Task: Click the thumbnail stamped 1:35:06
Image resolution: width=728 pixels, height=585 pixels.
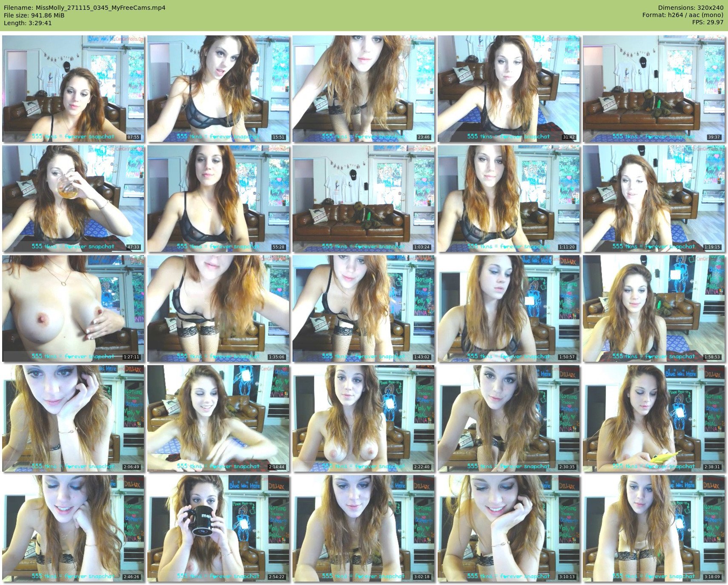Action: [218, 308]
